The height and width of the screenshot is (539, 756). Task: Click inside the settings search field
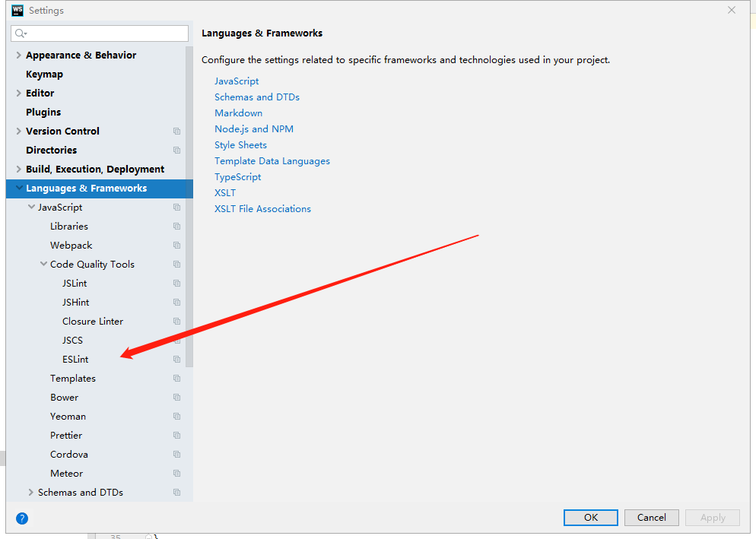[99, 33]
